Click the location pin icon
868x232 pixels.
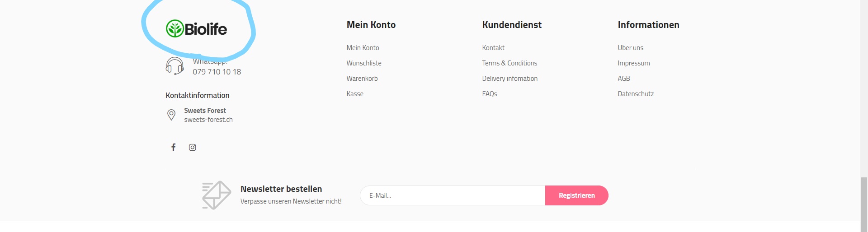tap(171, 115)
